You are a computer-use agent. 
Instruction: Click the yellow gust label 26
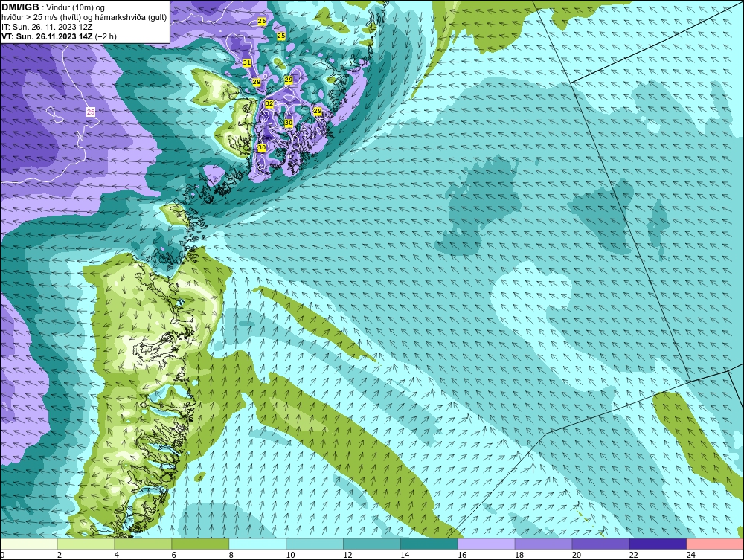click(262, 22)
